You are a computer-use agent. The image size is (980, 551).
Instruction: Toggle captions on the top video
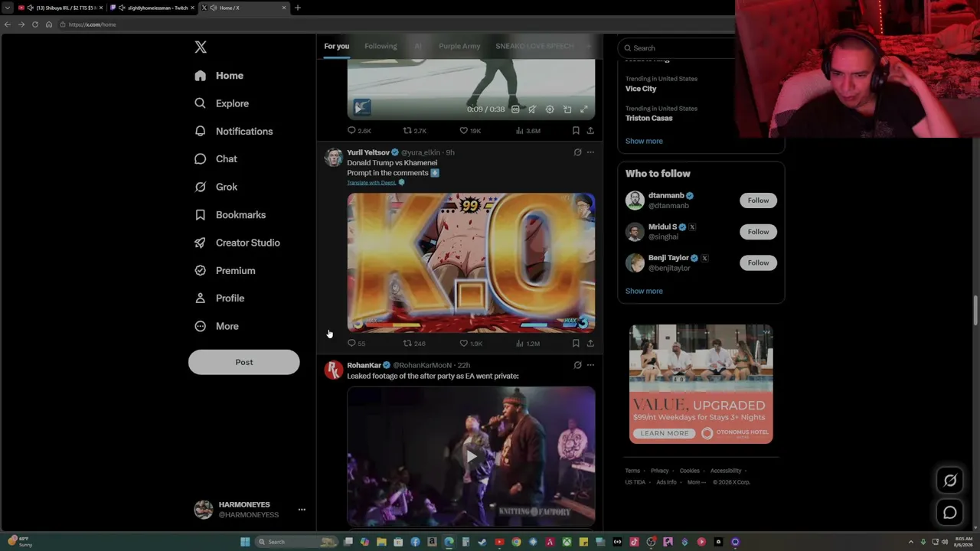point(515,109)
